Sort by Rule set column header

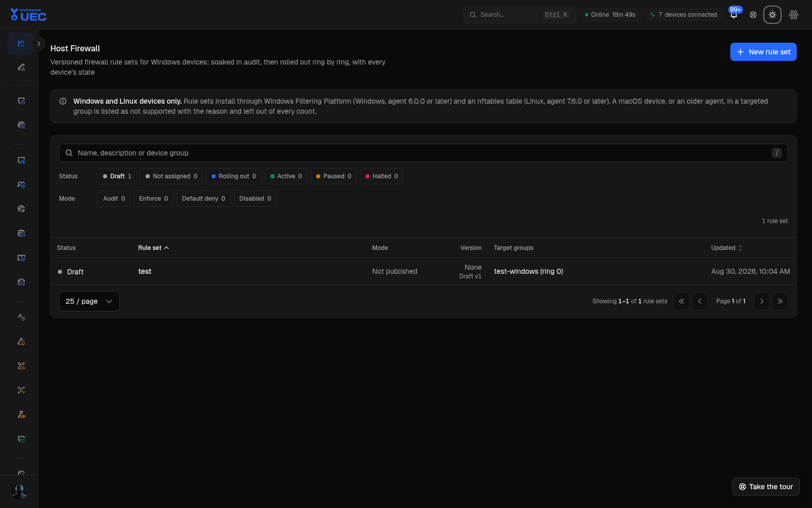[x=153, y=248]
